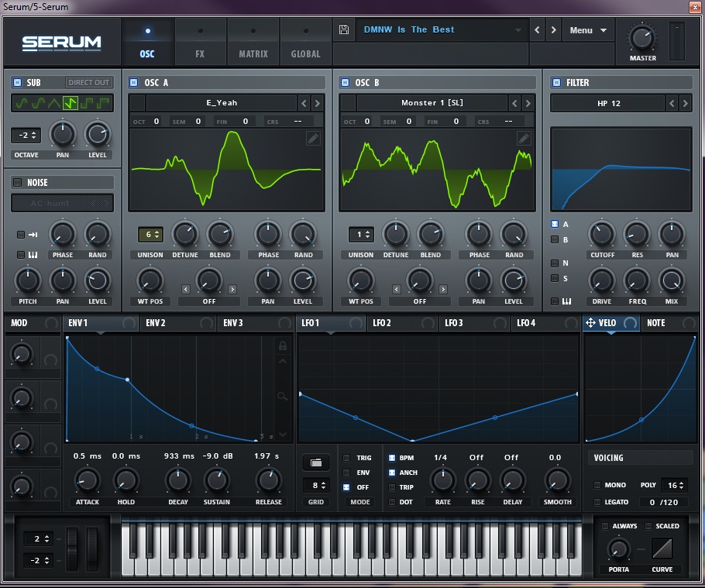705x588 pixels.
Task: Click the DIRECT OUT button
Action: point(88,82)
